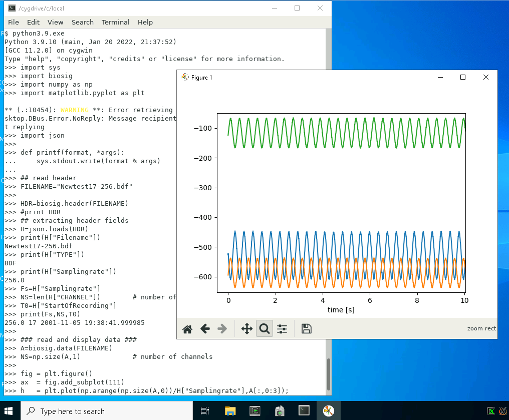The image size is (509, 420).
Task: Toggle the Zoom to rectangle tool
Action: 265,329
